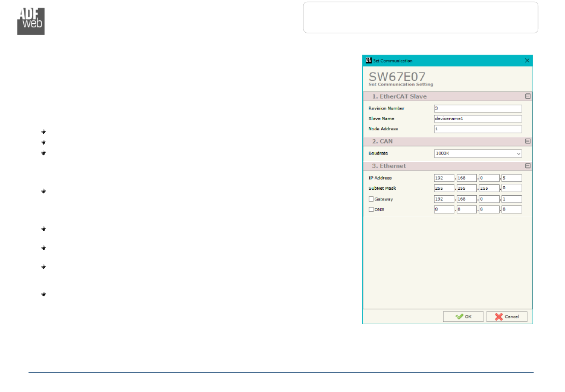Click DNS first octet field

(x=444, y=209)
